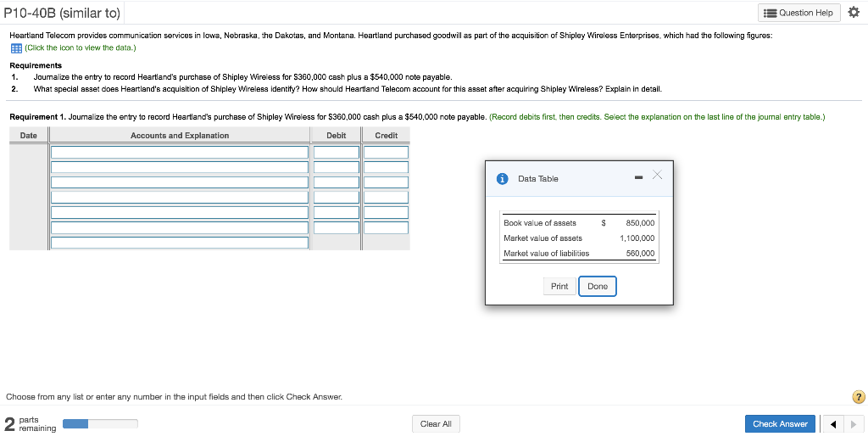Click the parts remaining progress bar
The width and height of the screenshot is (868, 442).
point(100,423)
